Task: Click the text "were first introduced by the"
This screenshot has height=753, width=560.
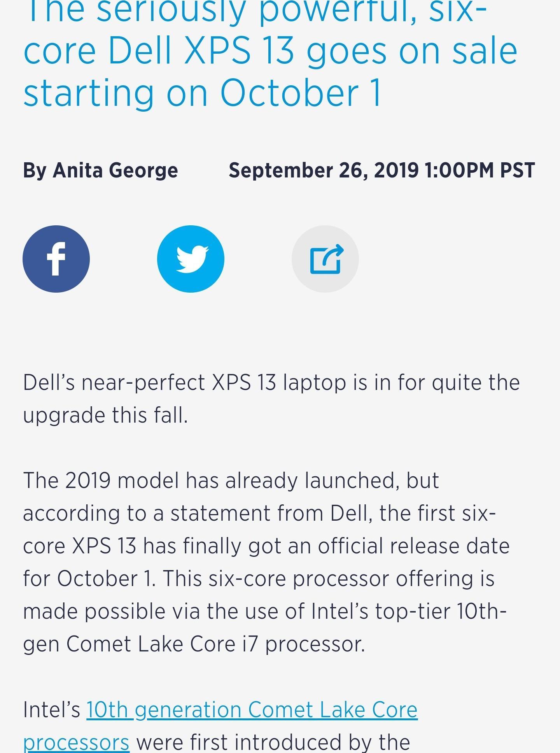Action: [x=273, y=742]
